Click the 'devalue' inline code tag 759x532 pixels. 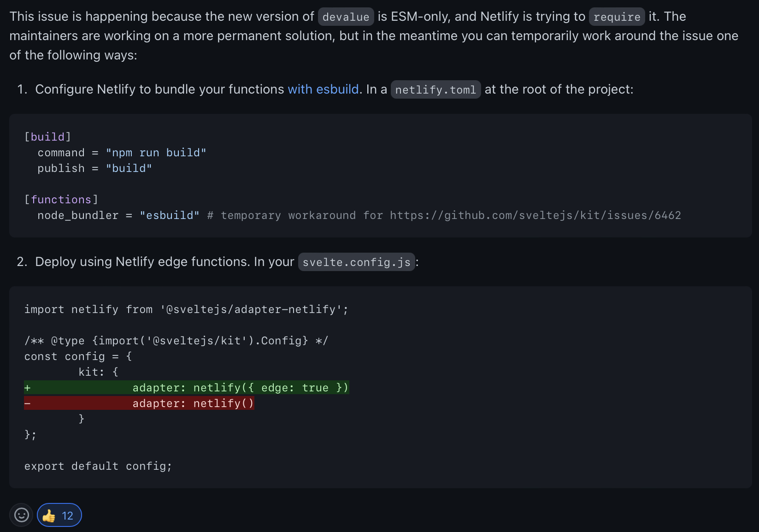point(346,17)
